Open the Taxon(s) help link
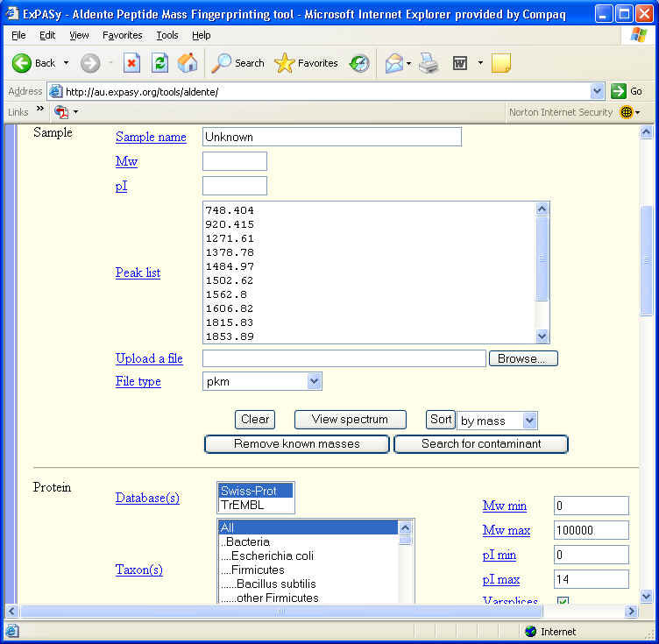659x644 pixels. tap(139, 570)
